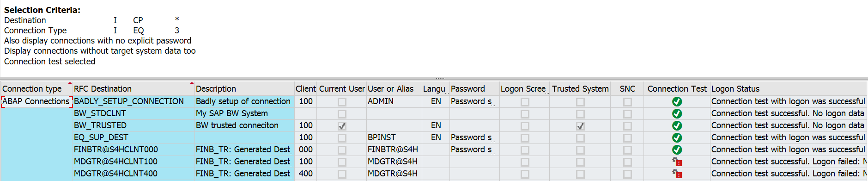Viewport: 868px width, 181px height.
Task: Select the Connection Test column header
Action: (x=677, y=88)
